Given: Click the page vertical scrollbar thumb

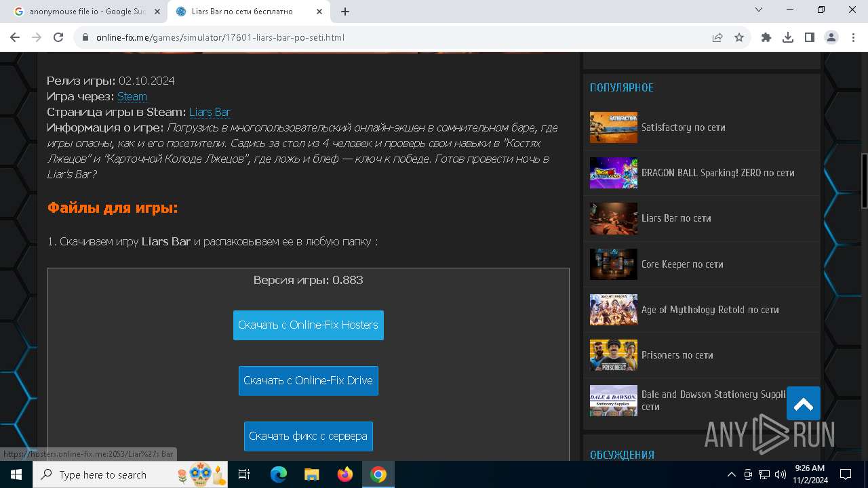Looking at the screenshot, I should coord(864,181).
